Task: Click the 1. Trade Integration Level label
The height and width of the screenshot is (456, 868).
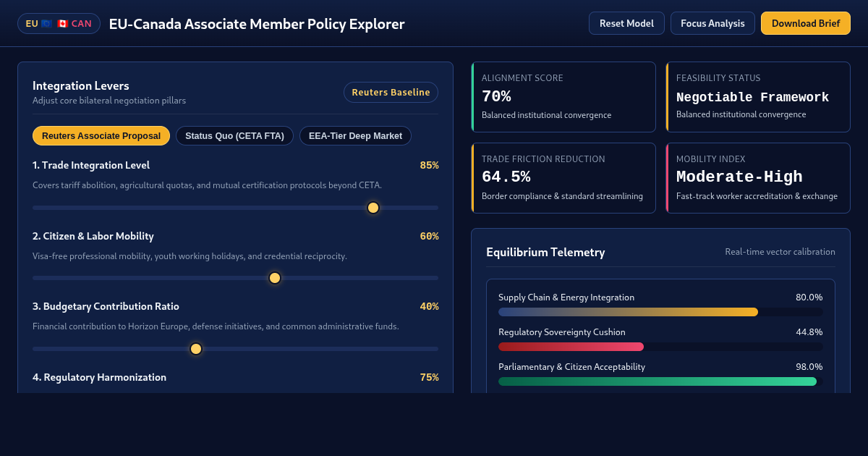Action: coord(91,165)
